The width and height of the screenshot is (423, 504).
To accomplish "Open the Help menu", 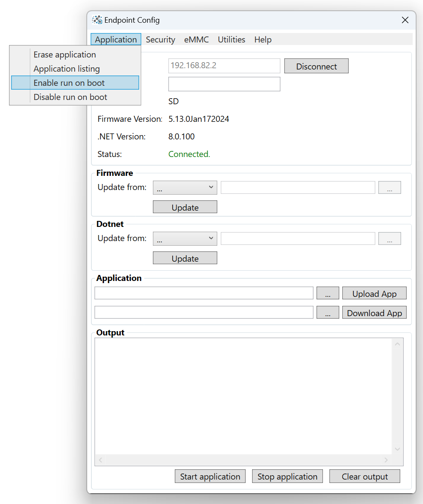I will (263, 39).
